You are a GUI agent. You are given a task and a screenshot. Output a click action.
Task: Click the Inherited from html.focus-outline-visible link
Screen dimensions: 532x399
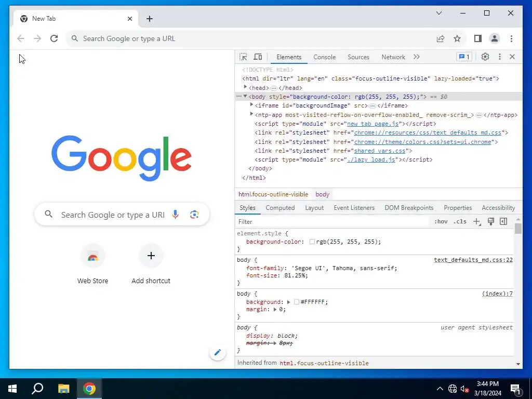(324, 363)
